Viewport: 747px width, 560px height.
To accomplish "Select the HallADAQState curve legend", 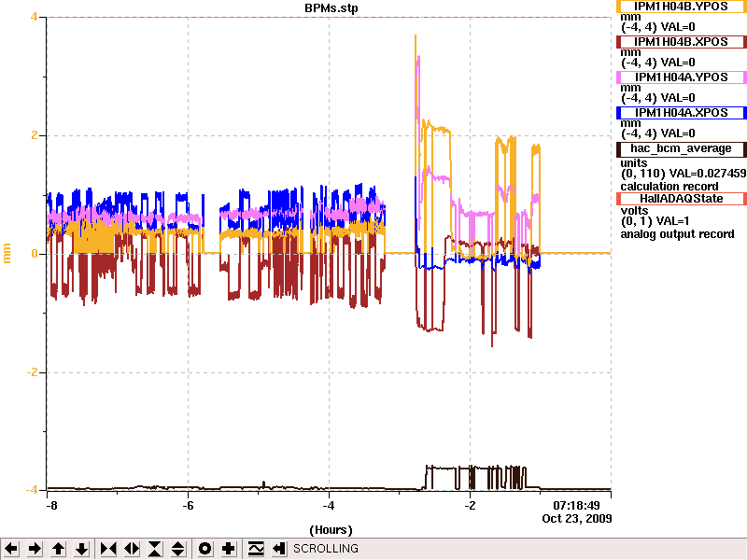I will coord(682,199).
